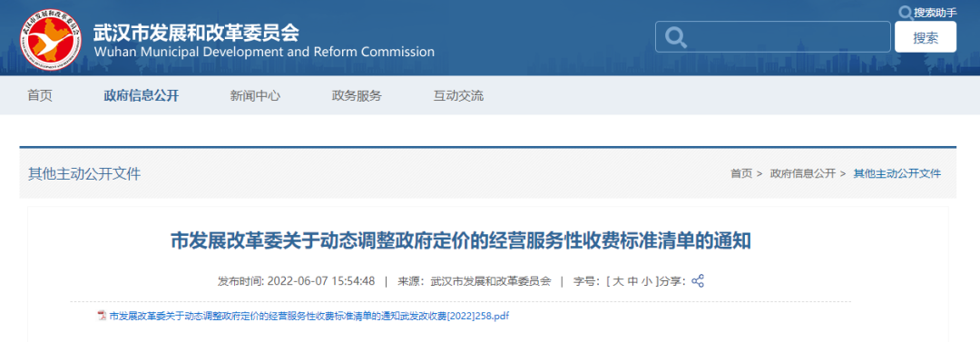
Task: Click the 搜索 button
Action: click(926, 37)
